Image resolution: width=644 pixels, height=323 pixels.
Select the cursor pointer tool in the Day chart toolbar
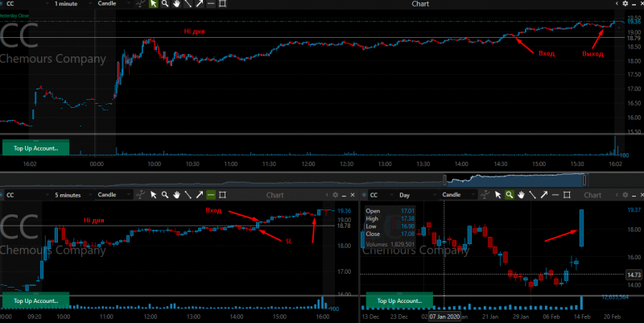(x=497, y=195)
